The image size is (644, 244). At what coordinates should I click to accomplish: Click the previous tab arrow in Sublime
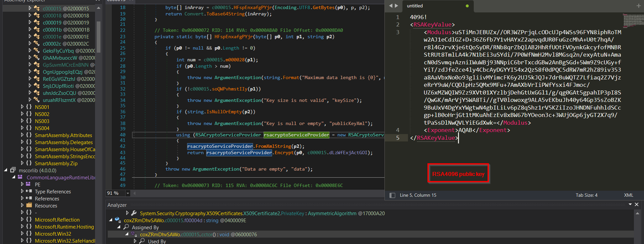coord(390,5)
